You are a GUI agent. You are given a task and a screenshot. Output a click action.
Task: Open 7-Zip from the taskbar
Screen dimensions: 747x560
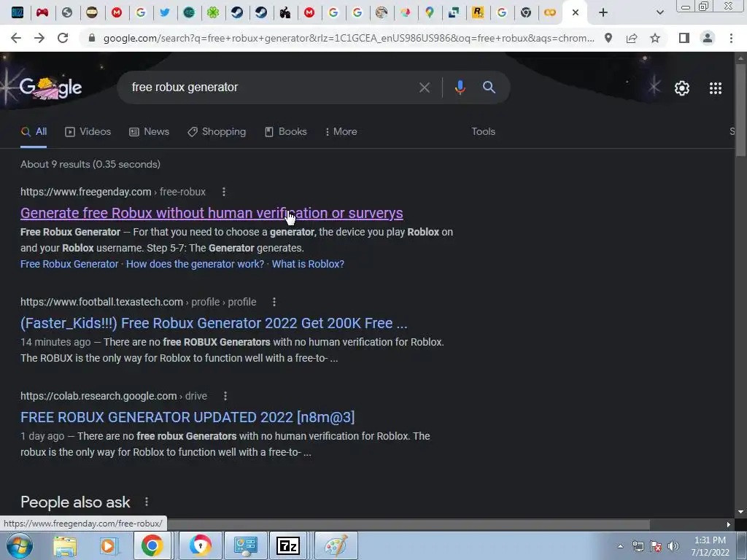point(287,545)
